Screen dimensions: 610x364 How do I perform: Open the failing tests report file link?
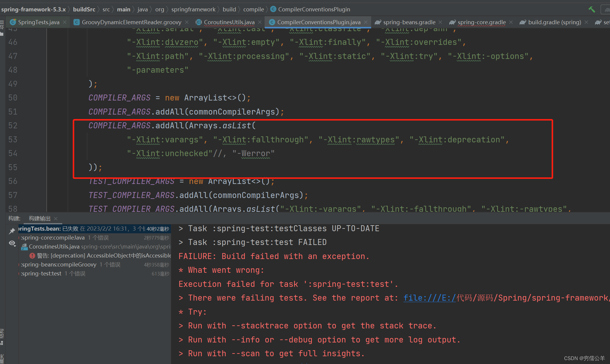click(429, 298)
